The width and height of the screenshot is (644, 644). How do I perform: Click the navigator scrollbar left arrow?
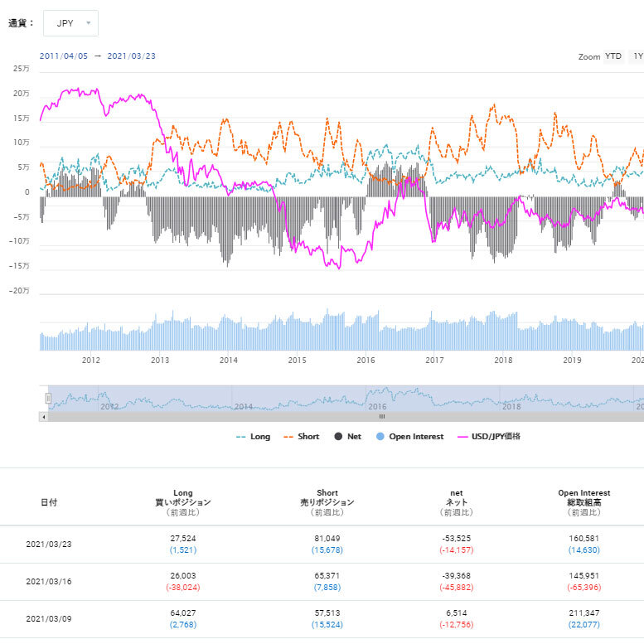(x=43, y=417)
